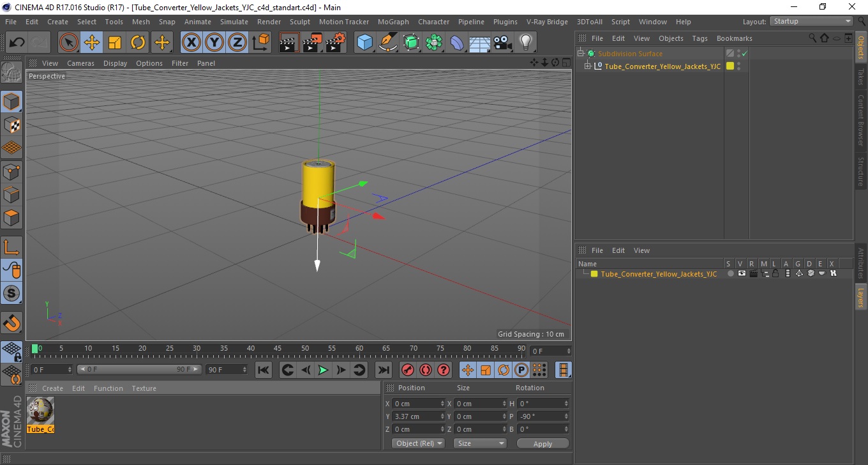Screen dimensions: 868x465
Task: Activate the Move tool
Action: pos(92,43)
